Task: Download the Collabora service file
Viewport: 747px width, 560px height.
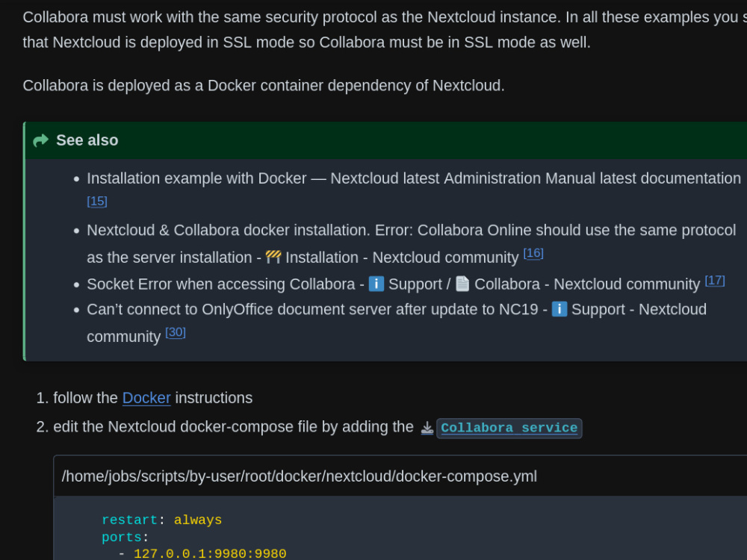Action: (x=509, y=428)
